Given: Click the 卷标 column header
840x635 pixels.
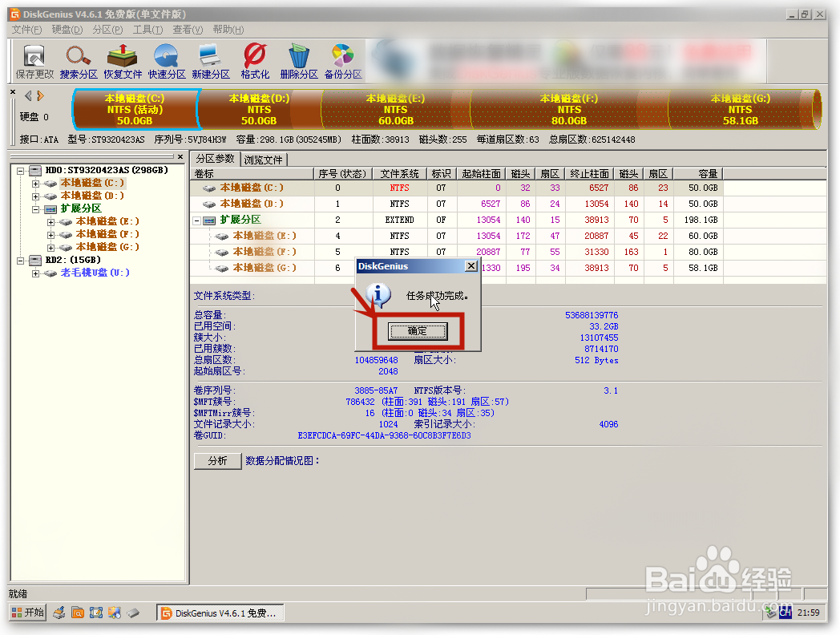Looking at the screenshot, I should click(x=252, y=174).
